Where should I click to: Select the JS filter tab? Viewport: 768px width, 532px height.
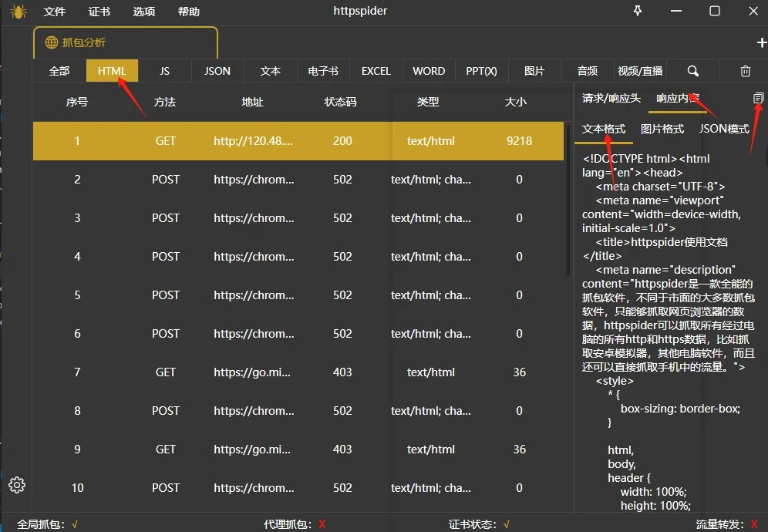[x=164, y=71]
